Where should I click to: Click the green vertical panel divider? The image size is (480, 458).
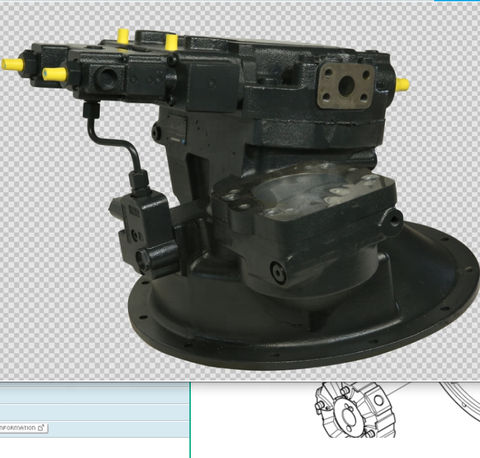pyautogui.click(x=190, y=420)
